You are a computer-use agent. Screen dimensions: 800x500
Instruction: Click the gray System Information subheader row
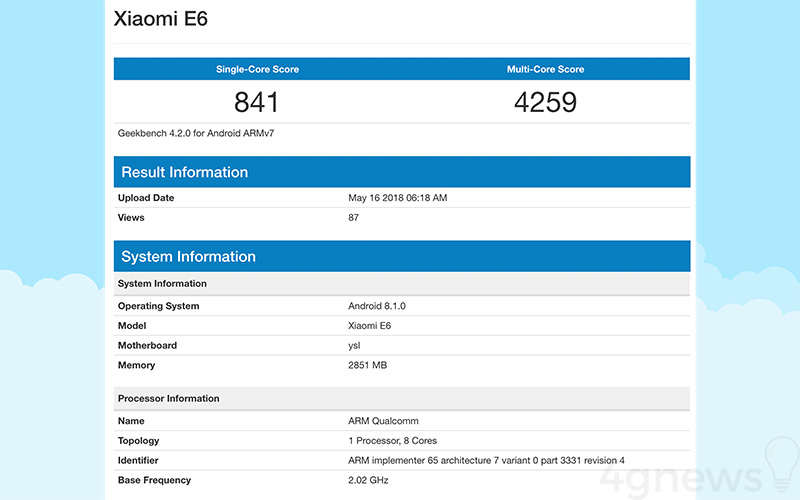point(402,284)
